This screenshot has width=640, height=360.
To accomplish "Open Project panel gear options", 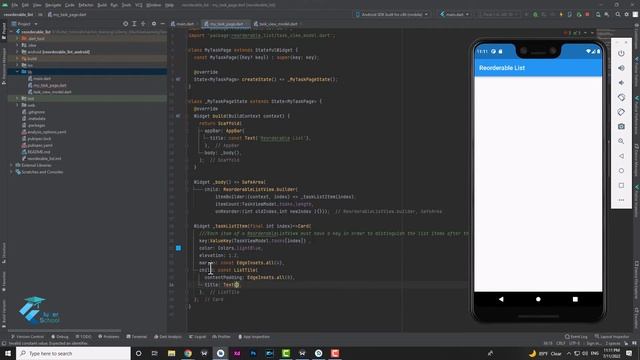I will point(154,24).
